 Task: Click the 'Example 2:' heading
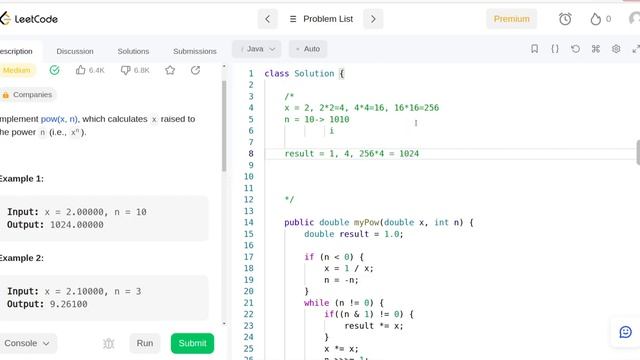(22, 258)
